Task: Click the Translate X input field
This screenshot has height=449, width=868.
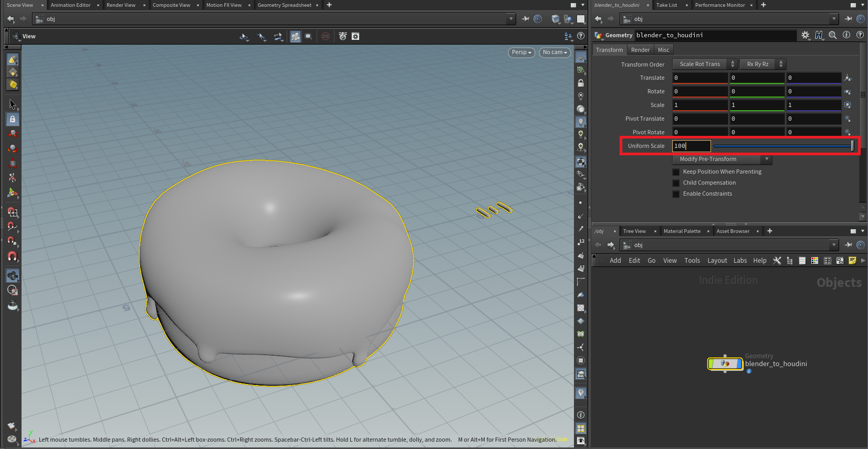Action: [700, 78]
